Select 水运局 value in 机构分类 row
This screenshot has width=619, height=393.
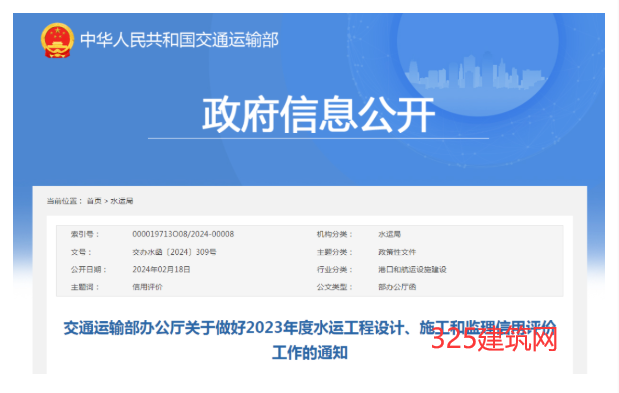coord(389,234)
